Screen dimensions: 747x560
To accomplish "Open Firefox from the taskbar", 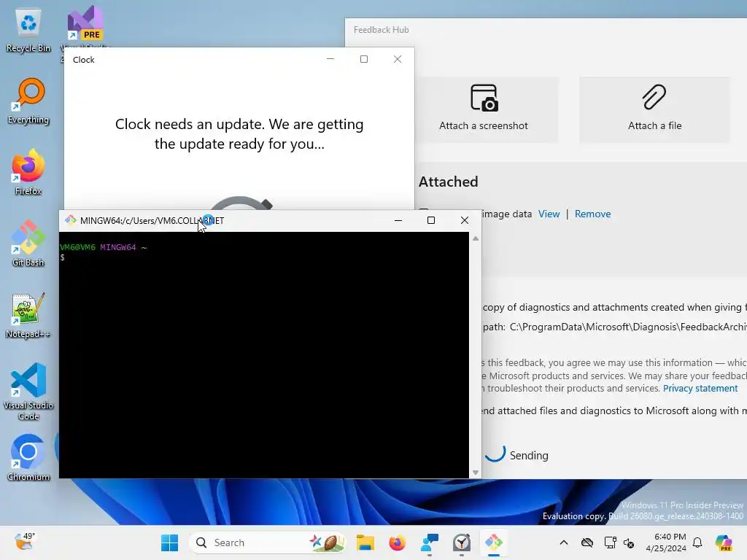I will [398, 542].
